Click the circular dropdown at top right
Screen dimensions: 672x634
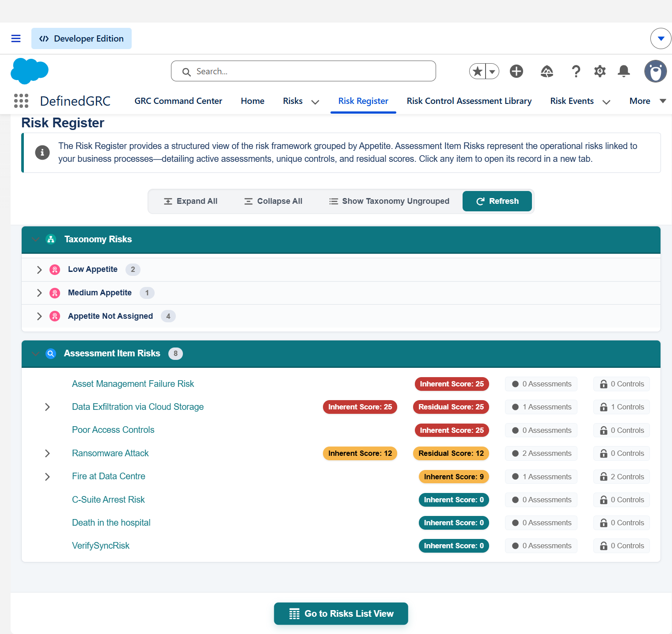pos(661,38)
